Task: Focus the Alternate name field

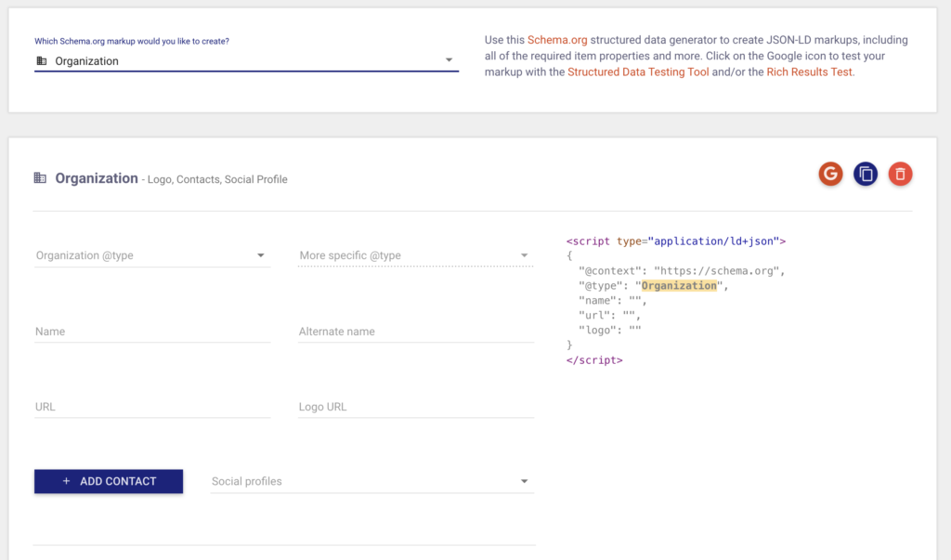Action: 416,332
